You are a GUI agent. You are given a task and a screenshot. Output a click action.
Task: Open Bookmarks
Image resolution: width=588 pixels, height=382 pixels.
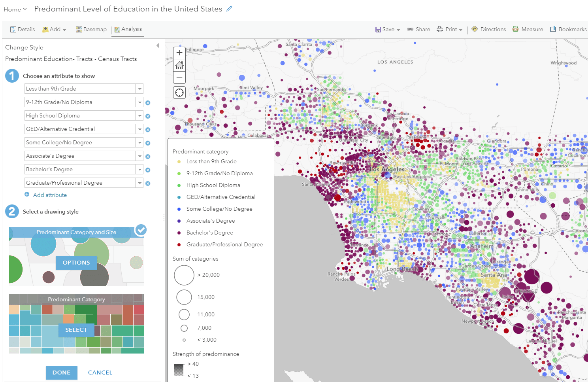pyautogui.click(x=568, y=29)
